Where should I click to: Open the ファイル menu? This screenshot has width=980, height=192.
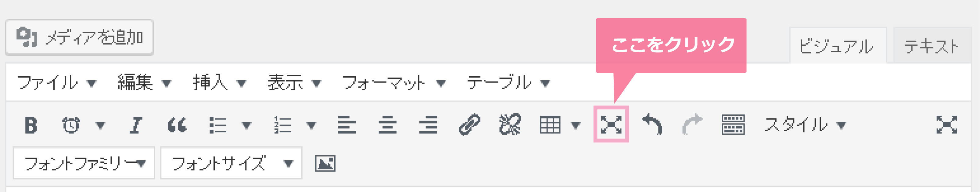click(x=56, y=83)
